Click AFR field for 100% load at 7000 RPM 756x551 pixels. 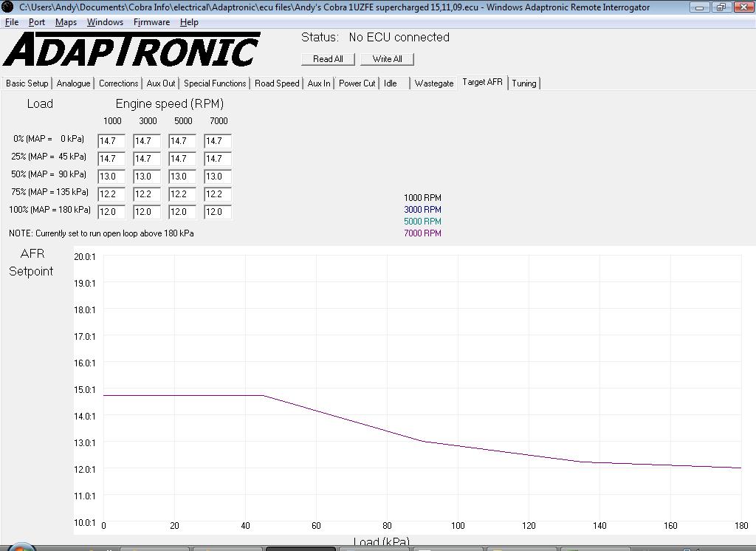(218, 212)
